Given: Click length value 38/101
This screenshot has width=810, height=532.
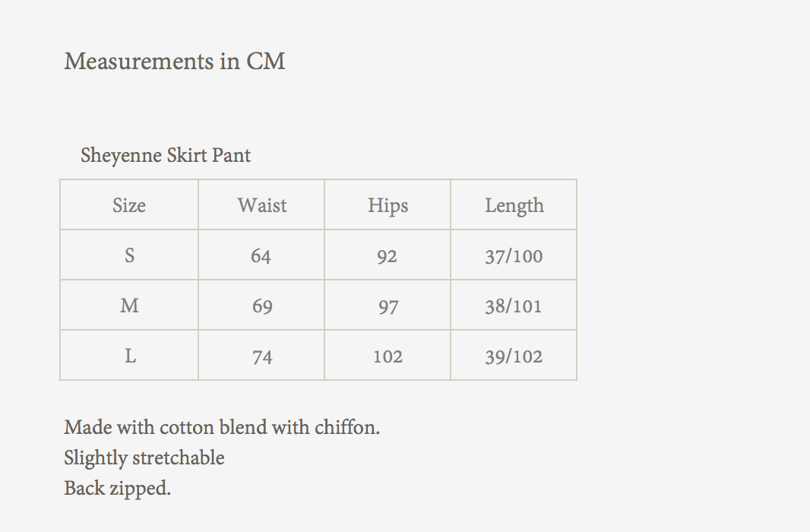Looking at the screenshot, I should [x=514, y=306].
